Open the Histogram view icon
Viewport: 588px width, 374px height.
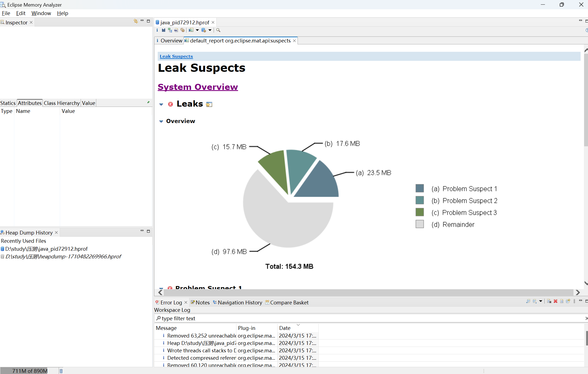(163, 30)
